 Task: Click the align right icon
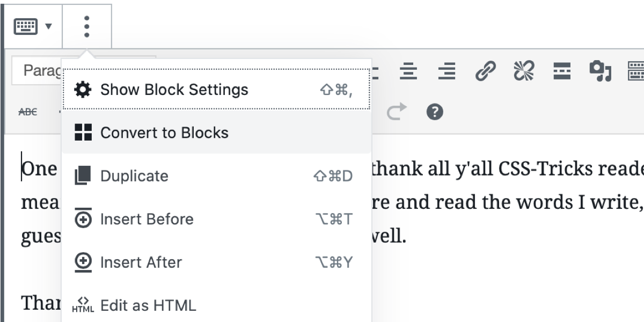click(x=447, y=71)
